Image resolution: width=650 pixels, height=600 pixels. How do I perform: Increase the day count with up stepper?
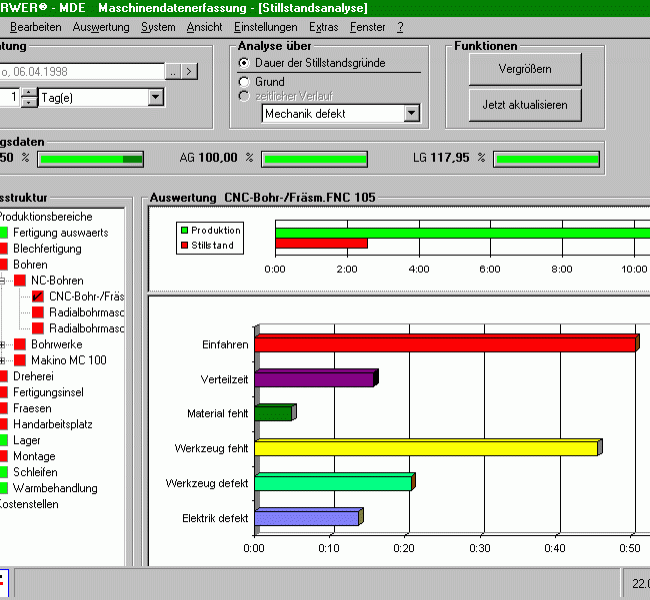coord(29,93)
